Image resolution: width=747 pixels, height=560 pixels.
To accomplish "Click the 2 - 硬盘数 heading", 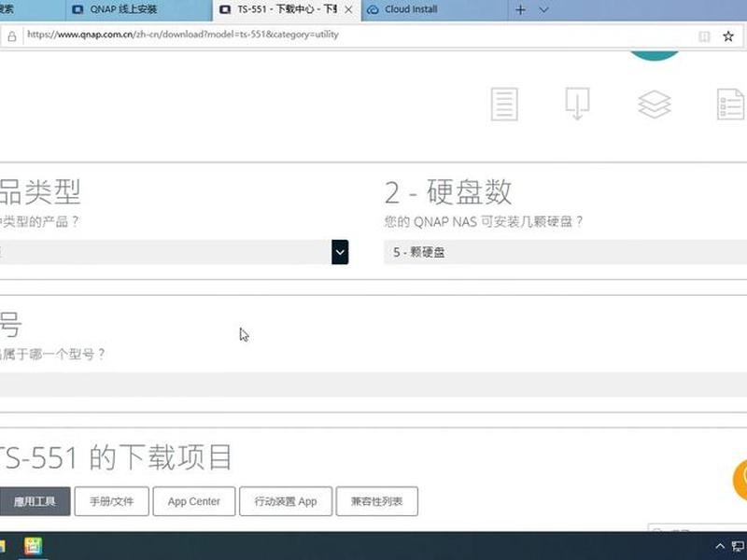I will (x=448, y=192).
